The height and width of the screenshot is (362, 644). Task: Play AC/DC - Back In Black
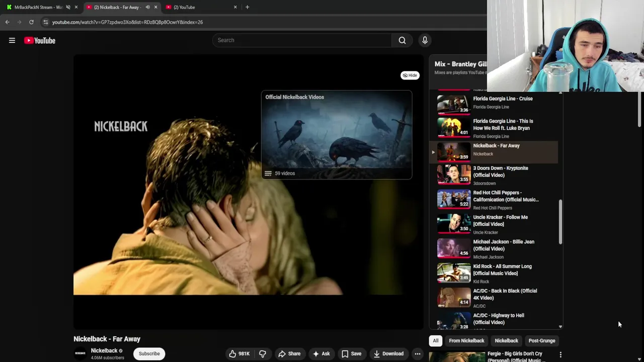pos(494,298)
